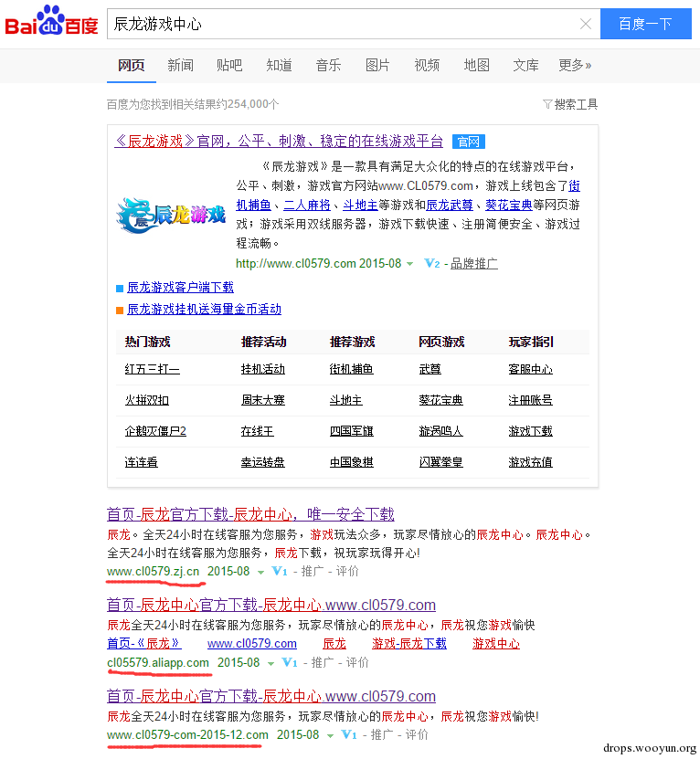Click inside the search input field
700x759 pixels.
[x=342, y=24]
